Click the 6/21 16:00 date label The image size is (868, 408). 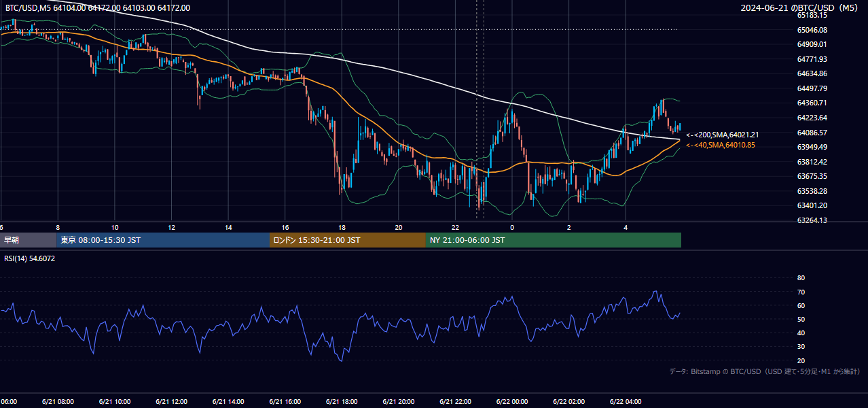(x=285, y=402)
